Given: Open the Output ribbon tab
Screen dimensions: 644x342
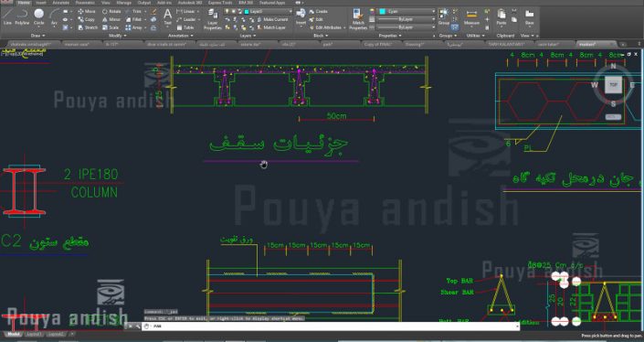Looking at the screenshot, I should coord(144,3).
